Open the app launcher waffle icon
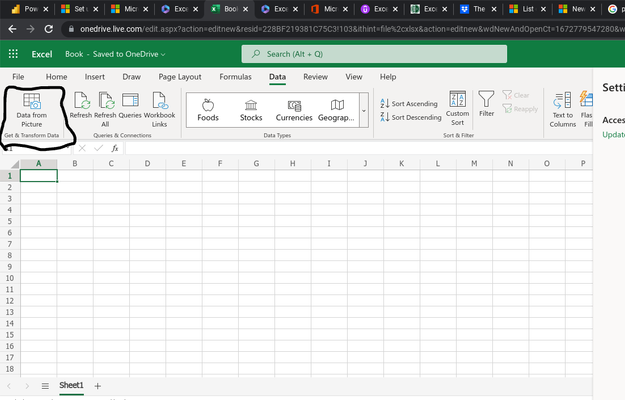The height and width of the screenshot is (400, 625). pos(13,54)
